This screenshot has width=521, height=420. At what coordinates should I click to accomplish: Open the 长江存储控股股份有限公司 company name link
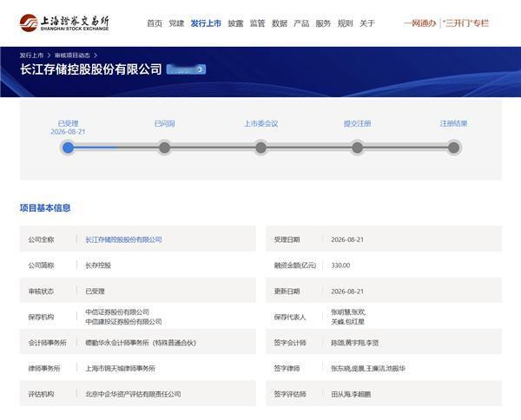click(x=123, y=240)
